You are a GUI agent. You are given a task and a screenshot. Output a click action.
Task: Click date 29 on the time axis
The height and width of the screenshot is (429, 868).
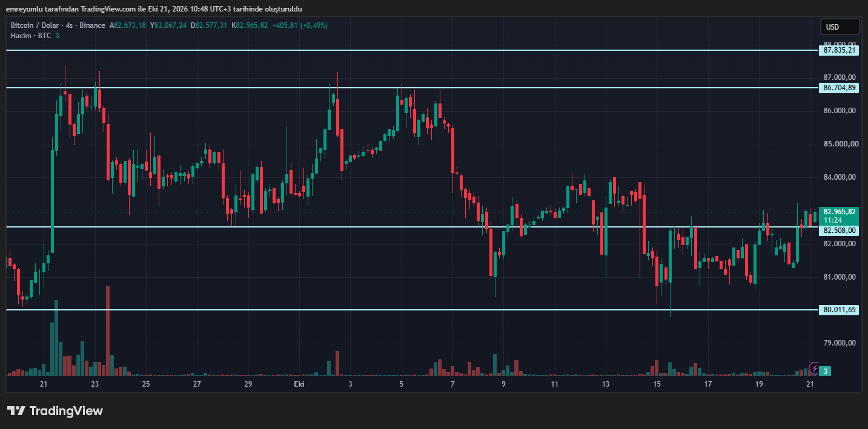(248, 384)
